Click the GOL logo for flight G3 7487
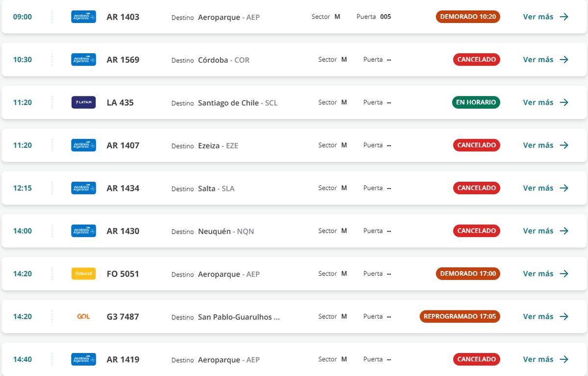Image resolution: width=588 pixels, height=376 pixels. coord(83,317)
